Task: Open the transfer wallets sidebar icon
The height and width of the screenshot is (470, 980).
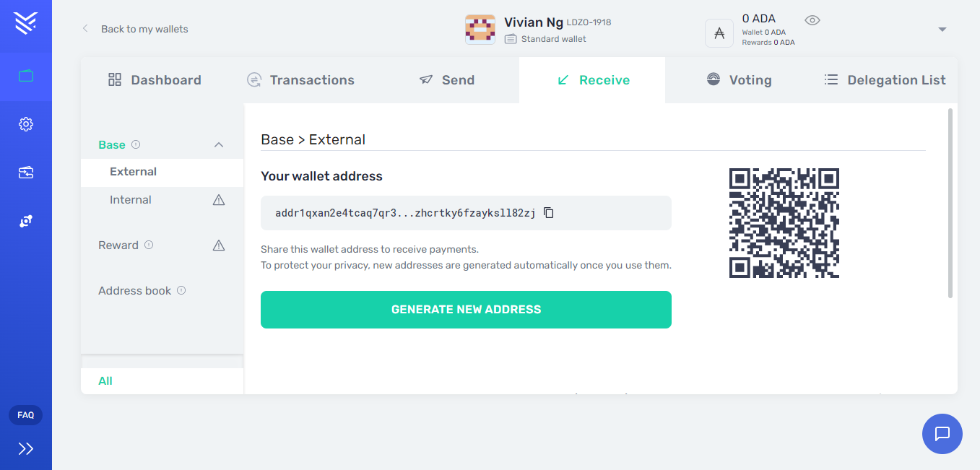Action: 26,173
